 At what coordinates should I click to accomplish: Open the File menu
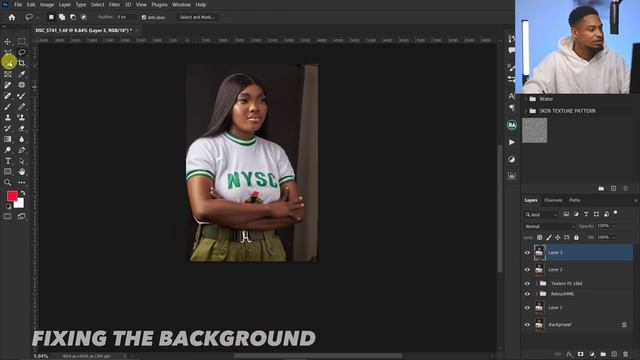[x=18, y=5]
